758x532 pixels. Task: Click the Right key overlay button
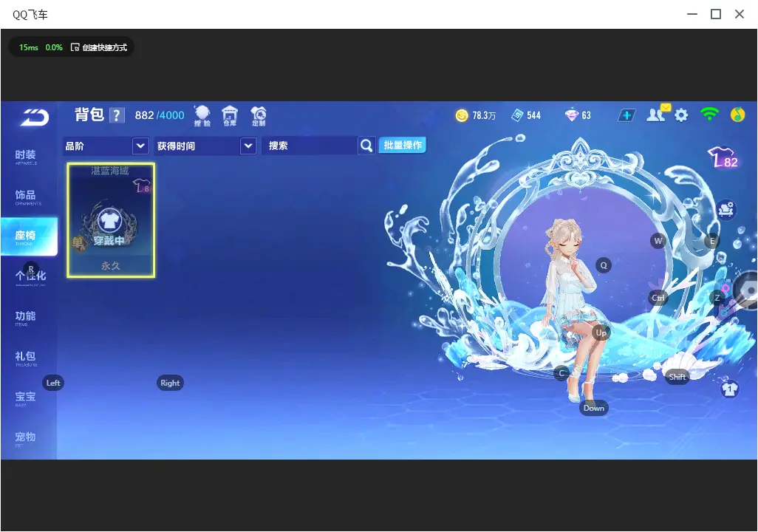pyautogui.click(x=170, y=383)
